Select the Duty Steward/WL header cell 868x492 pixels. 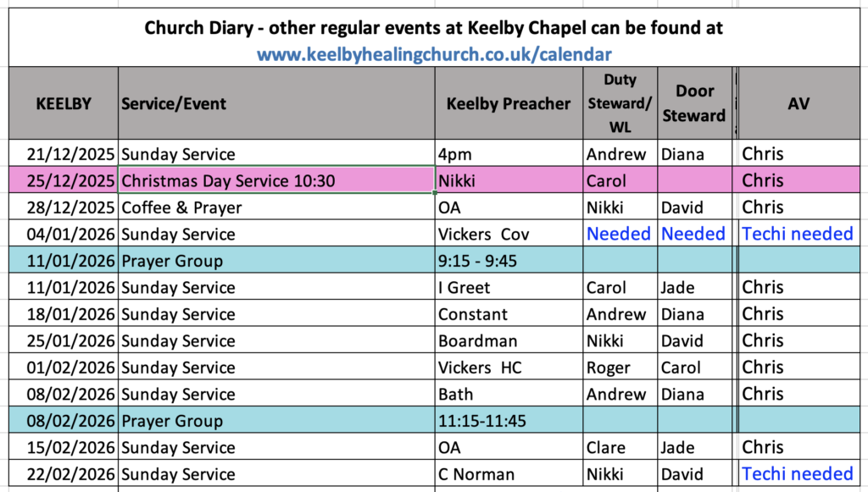(620, 103)
